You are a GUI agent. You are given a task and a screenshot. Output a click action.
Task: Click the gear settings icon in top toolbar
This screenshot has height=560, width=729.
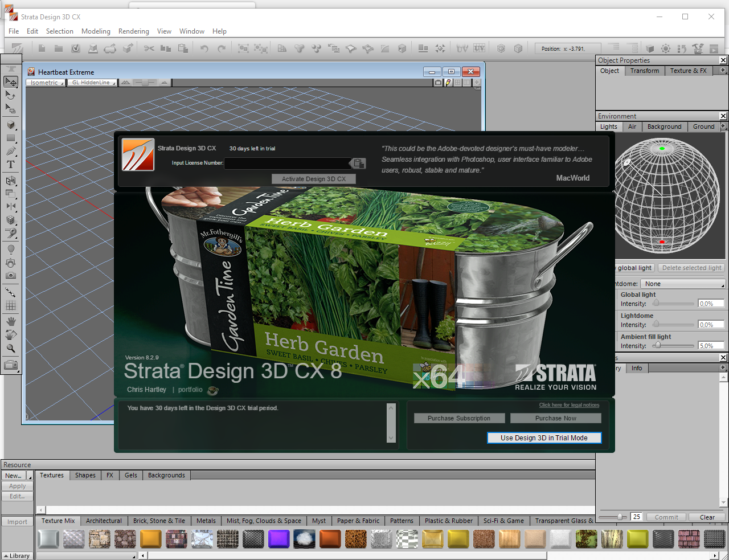click(665, 48)
